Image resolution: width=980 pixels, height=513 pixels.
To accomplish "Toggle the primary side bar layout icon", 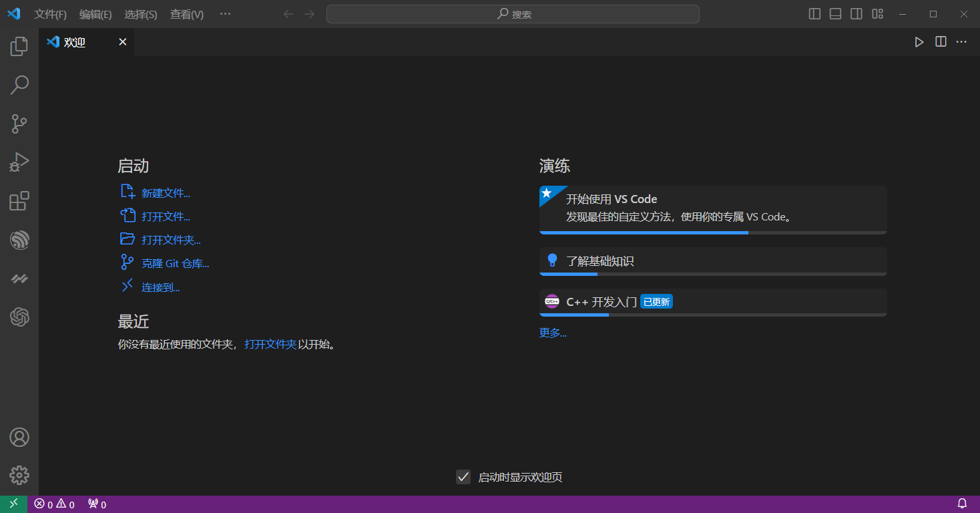I will [814, 14].
